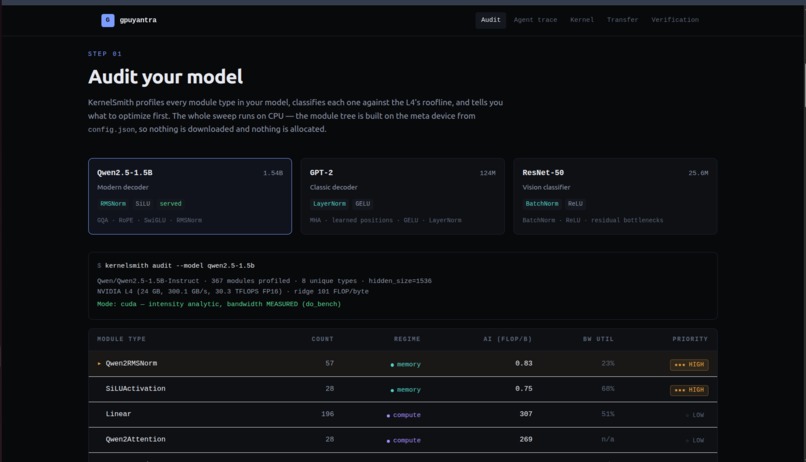
Task: Click compute regime indicator for Qwen2Attention
Action: coord(404,440)
